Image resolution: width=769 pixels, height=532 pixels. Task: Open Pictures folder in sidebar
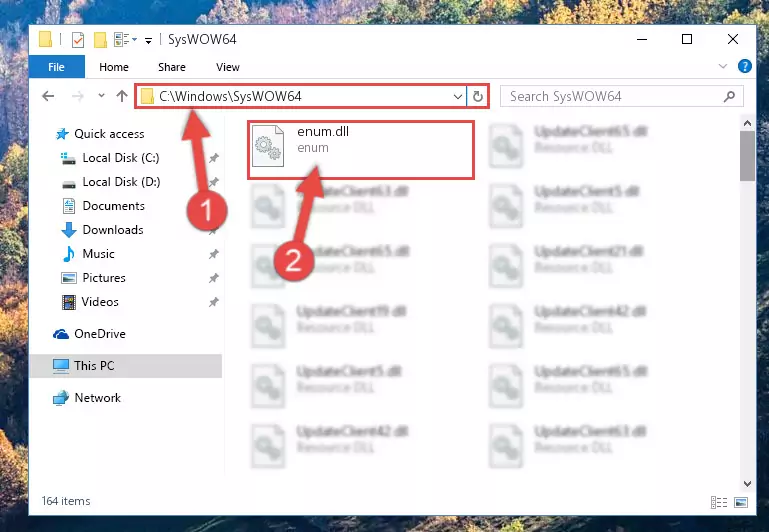click(x=103, y=278)
